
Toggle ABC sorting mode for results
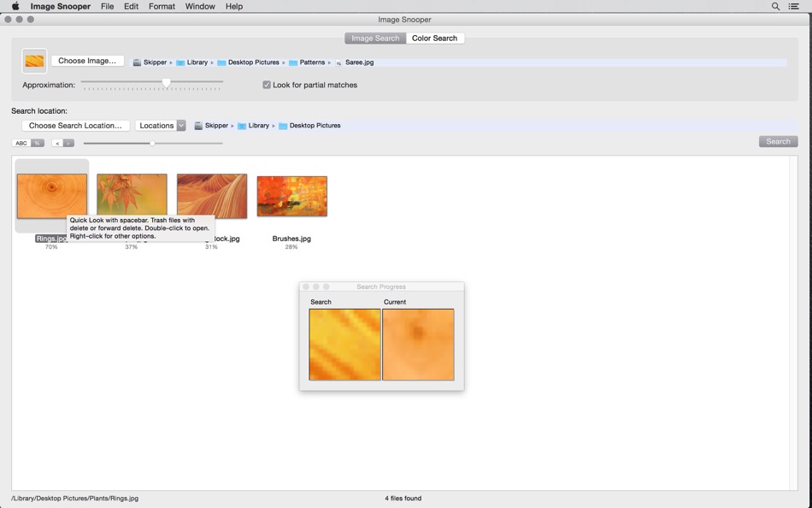(x=21, y=142)
